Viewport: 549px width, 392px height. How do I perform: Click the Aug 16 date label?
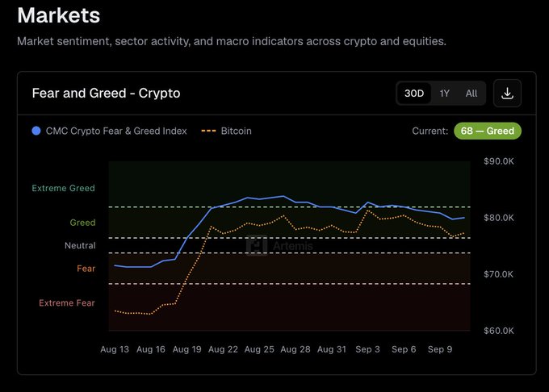(150, 349)
